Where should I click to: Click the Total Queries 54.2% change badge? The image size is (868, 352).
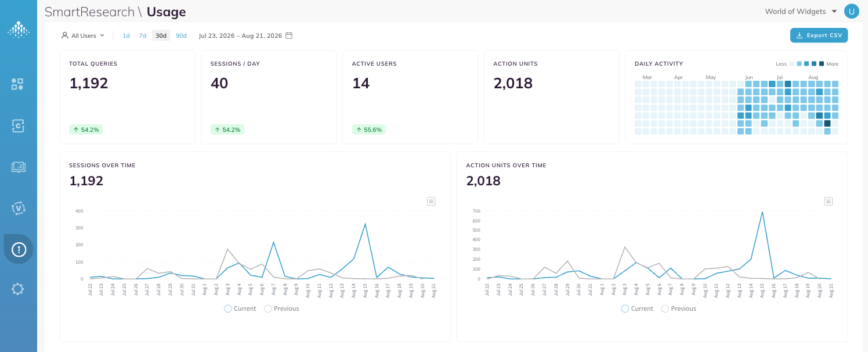85,130
